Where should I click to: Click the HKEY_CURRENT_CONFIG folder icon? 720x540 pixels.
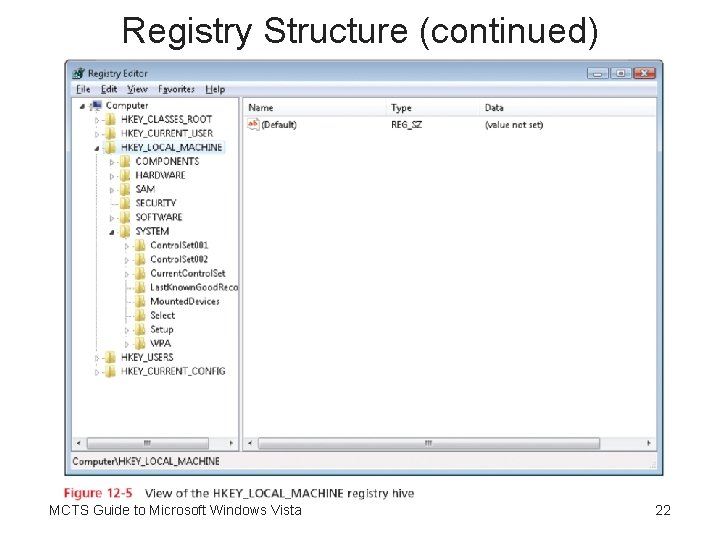[110, 371]
